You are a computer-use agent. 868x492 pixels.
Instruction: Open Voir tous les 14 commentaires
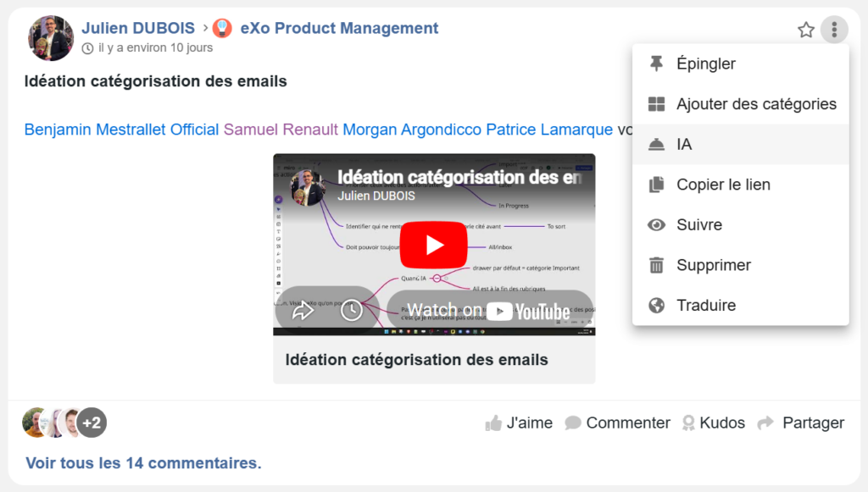(143, 463)
